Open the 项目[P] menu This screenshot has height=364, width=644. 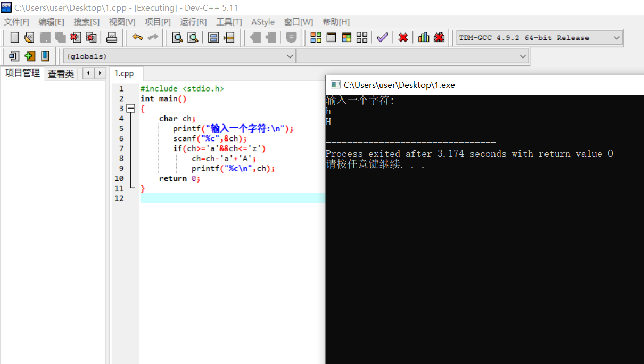click(158, 22)
